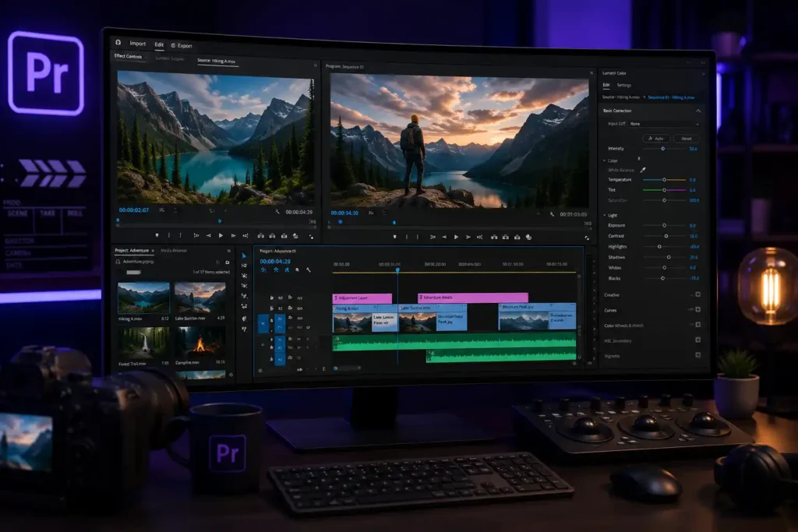798x532 pixels.
Task: Click the Temperature slider handle
Action: [664, 179]
